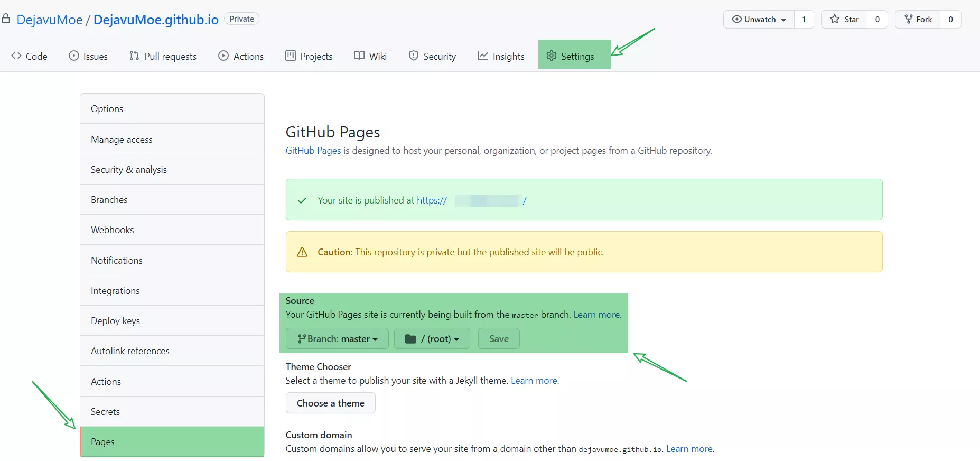Expand the Branch: master dropdown
Image resolution: width=980 pixels, height=461 pixels.
(337, 339)
